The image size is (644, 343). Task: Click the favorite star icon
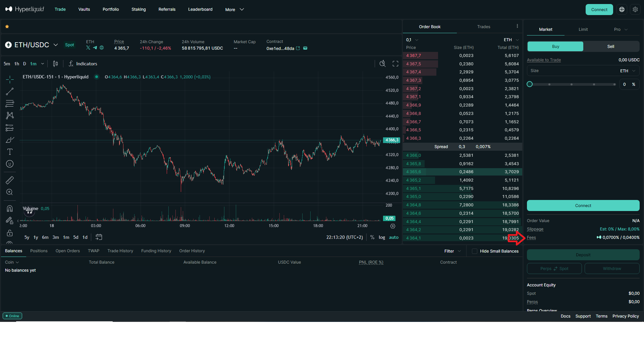7,26
